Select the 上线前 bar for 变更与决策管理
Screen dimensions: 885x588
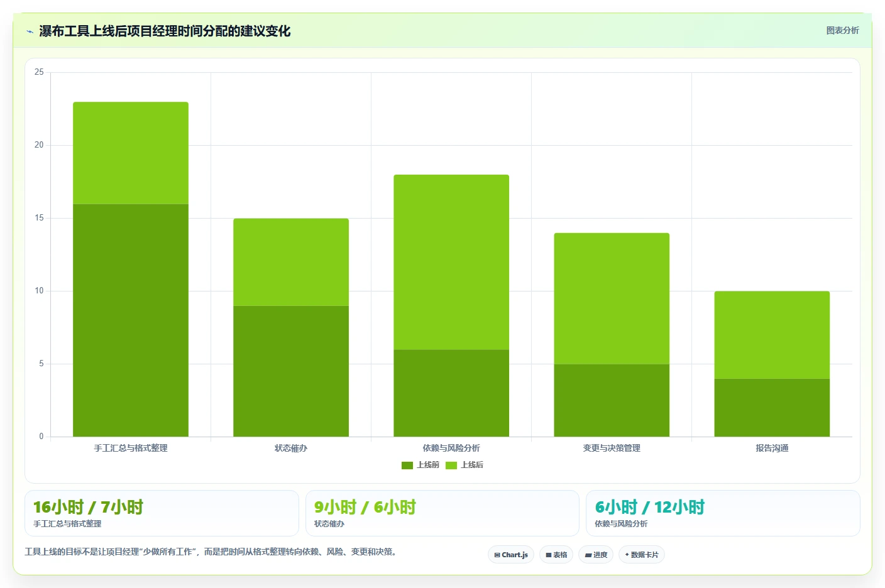click(612, 400)
